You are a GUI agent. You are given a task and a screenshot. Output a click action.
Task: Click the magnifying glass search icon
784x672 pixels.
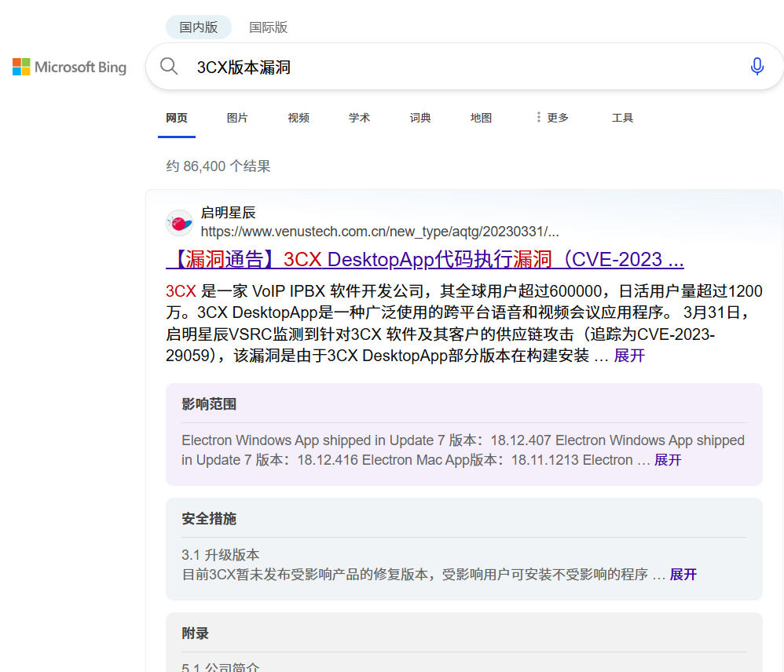click(169, 67)
